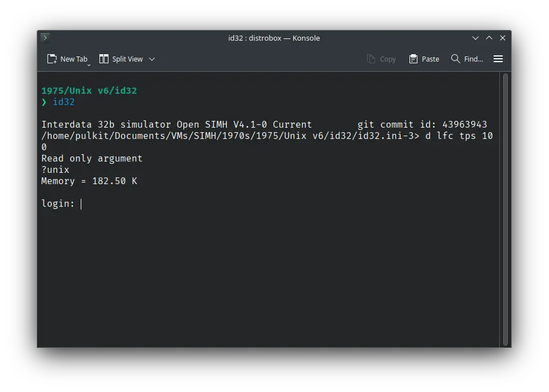Click the Split View icon

tap(104, 59)
